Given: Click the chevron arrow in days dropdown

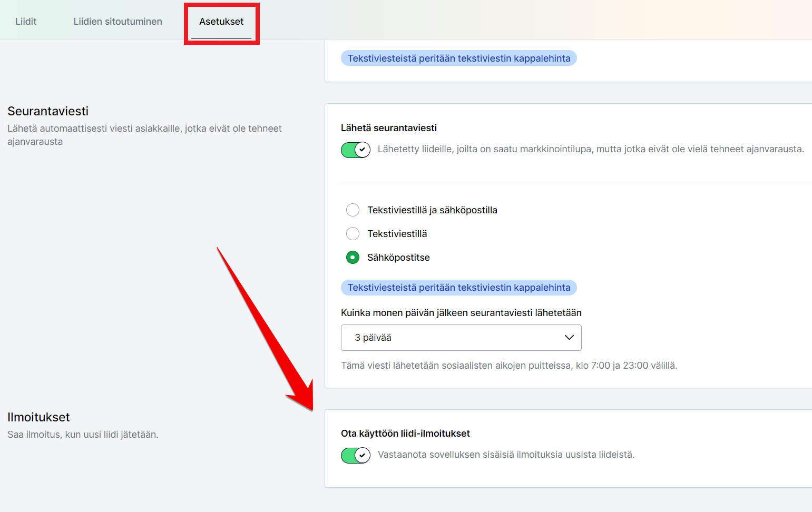Looking at the screenshot, I should point(569,338).
